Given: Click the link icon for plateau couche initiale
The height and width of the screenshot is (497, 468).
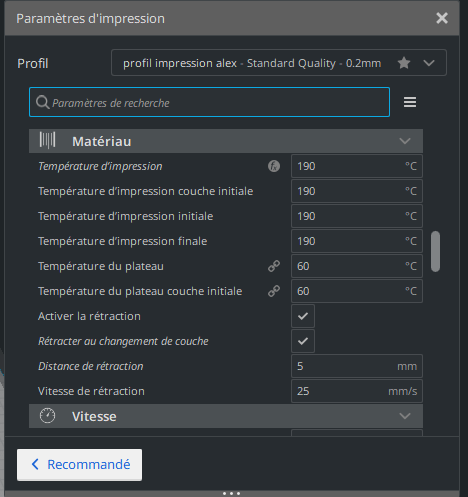Looking at the screenshot, I should (274, 291).
